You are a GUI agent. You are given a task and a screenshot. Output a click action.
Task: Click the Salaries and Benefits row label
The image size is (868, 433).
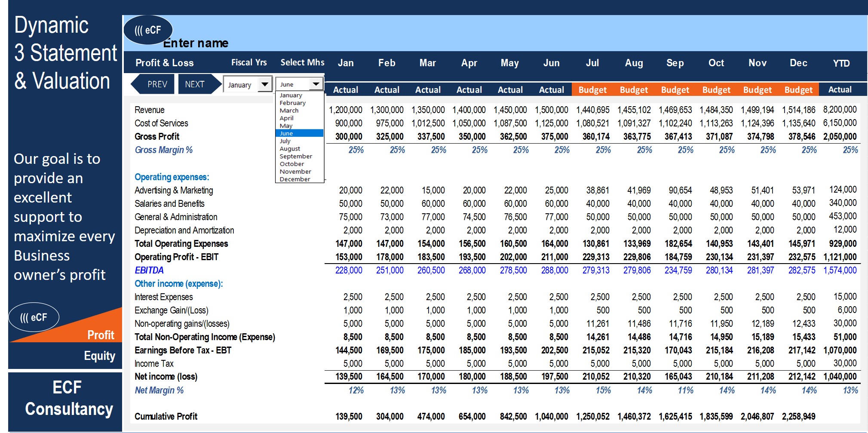click(169, 204)
